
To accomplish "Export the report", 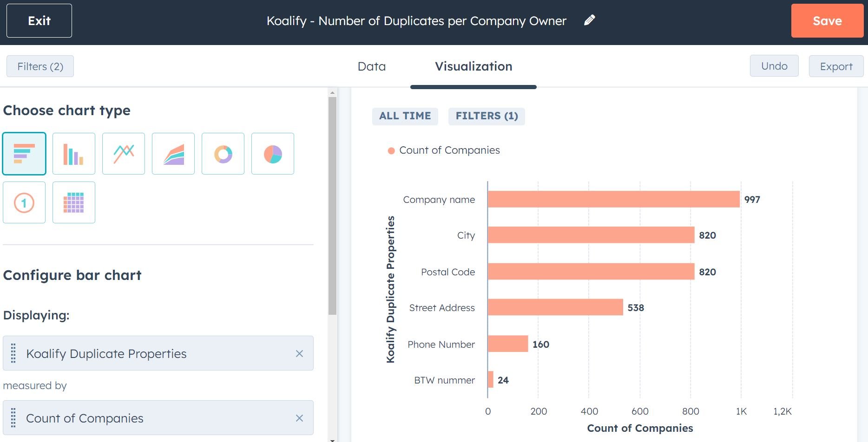I will [x=836, y=66].
